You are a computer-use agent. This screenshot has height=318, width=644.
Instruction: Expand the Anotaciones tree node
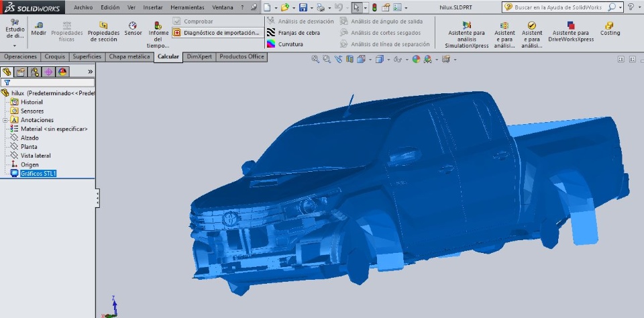tap(5, 120)
